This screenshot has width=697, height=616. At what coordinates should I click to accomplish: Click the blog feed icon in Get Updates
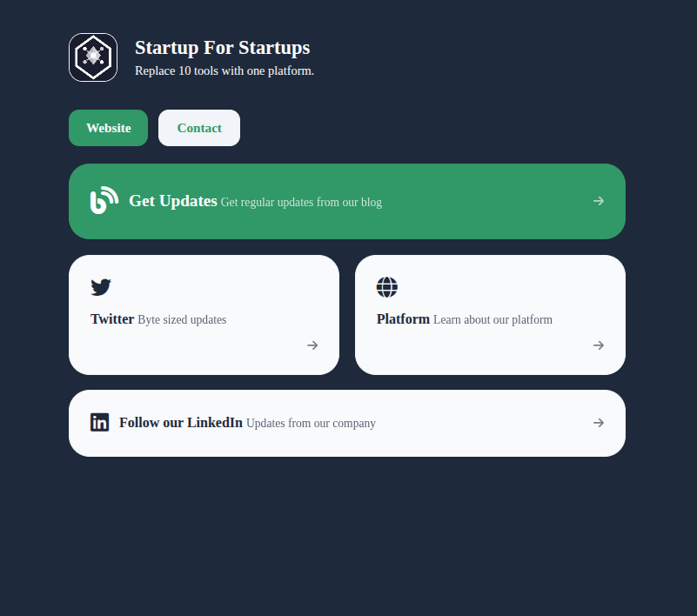click(x=104, y=200)
